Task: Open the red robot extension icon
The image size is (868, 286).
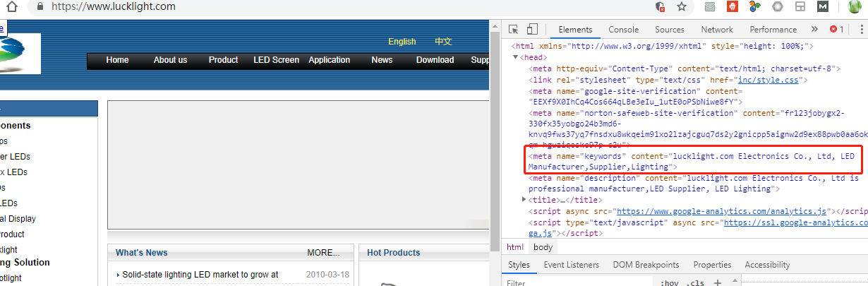Action: click(733, 6)
